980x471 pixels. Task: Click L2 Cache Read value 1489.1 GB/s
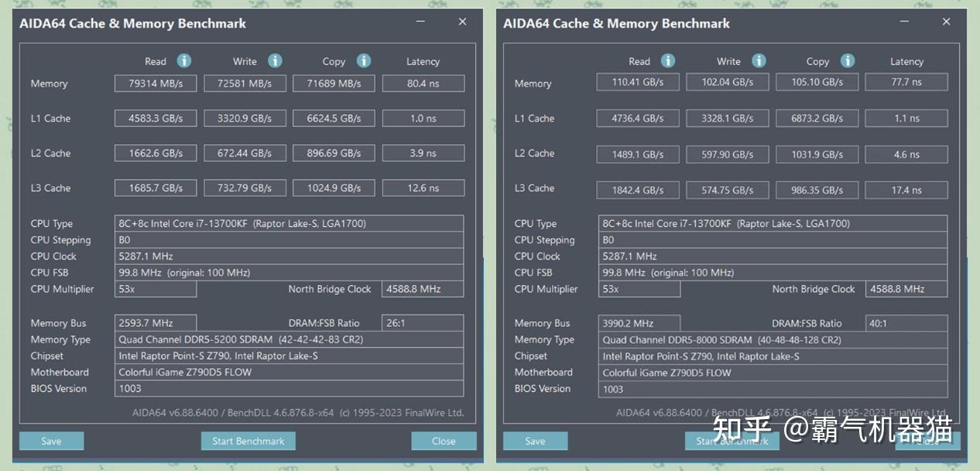click(x=639, y=154)
